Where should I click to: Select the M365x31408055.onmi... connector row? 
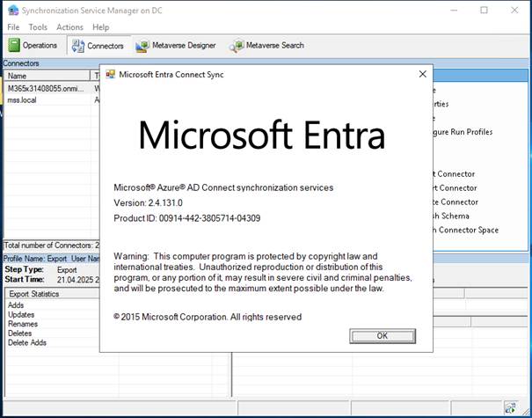tap(52, 89)
